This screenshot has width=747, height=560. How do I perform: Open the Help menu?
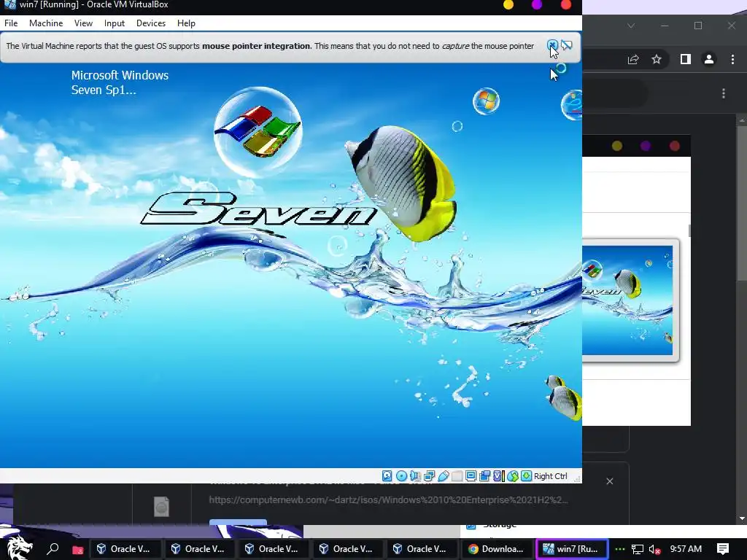pos(186,23)
